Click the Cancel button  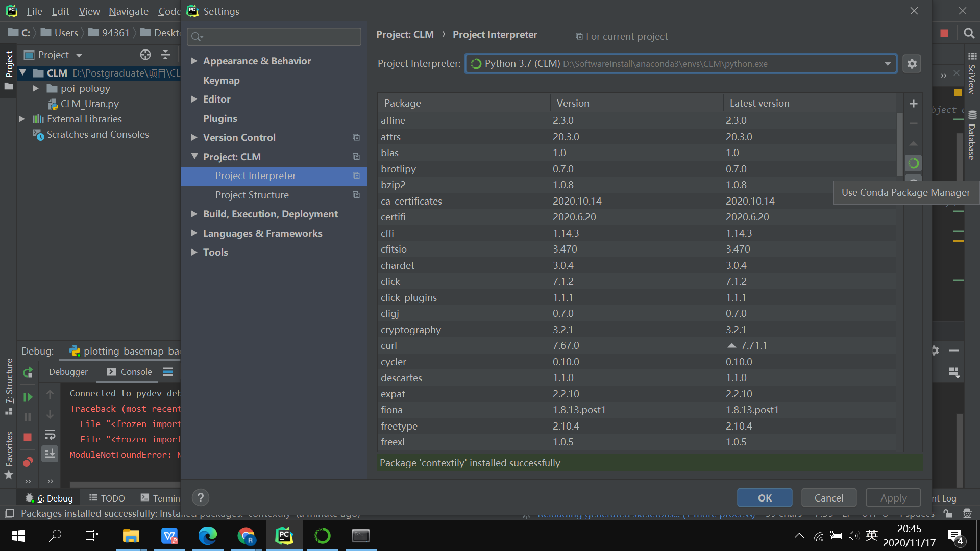828,498
